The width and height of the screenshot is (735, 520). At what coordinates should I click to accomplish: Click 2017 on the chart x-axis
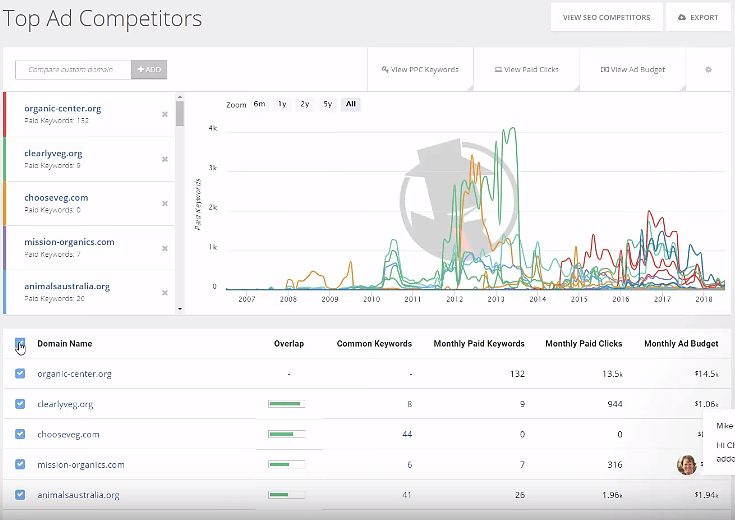point(662,299)
